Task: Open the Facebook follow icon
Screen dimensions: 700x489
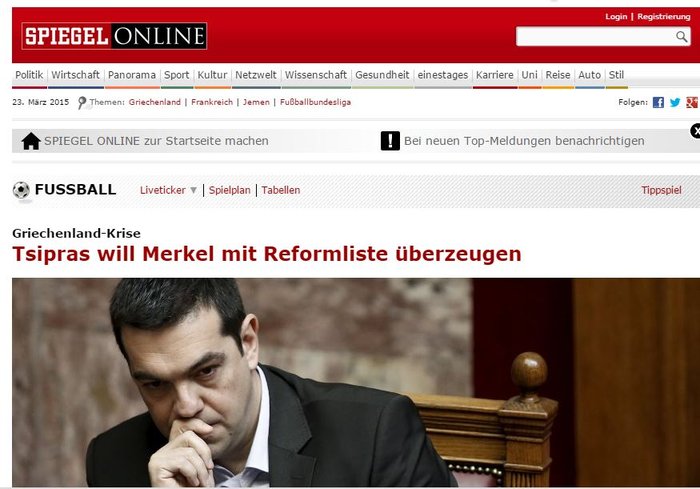Action: coord(658,102)
